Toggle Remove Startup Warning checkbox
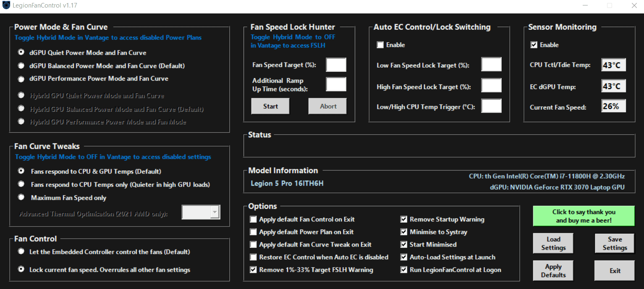 click(404, 219)
